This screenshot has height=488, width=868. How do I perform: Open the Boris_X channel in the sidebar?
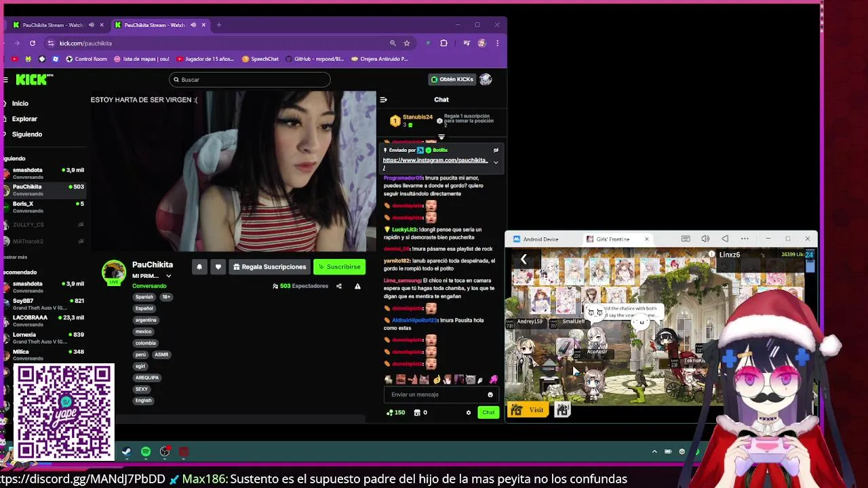point(43,207)
